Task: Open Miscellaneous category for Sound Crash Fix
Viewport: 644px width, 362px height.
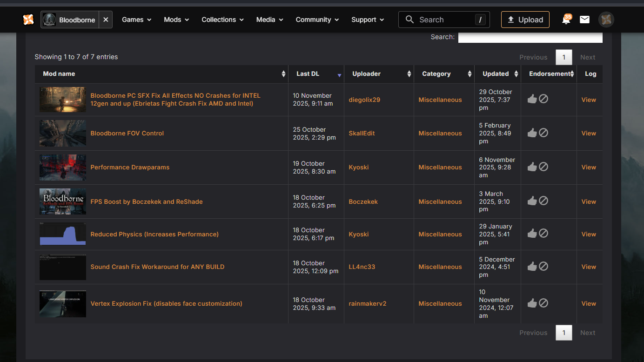Action: [440, 267]
